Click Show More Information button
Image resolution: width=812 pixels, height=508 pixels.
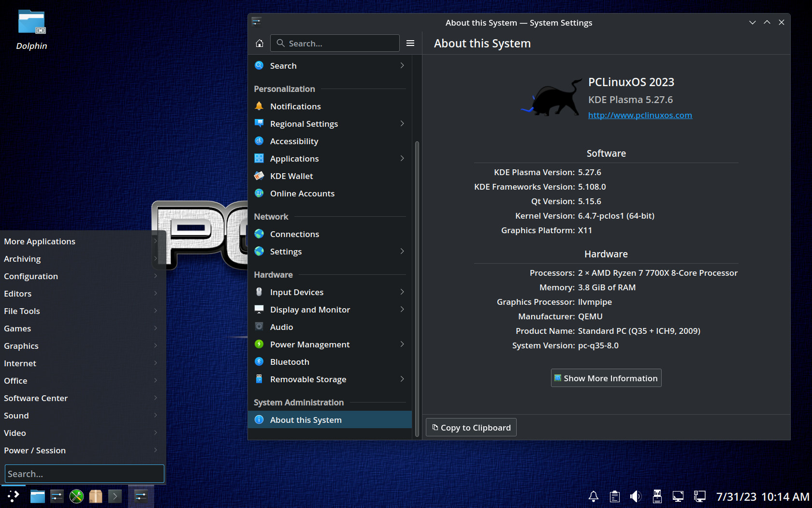point(606,378)
